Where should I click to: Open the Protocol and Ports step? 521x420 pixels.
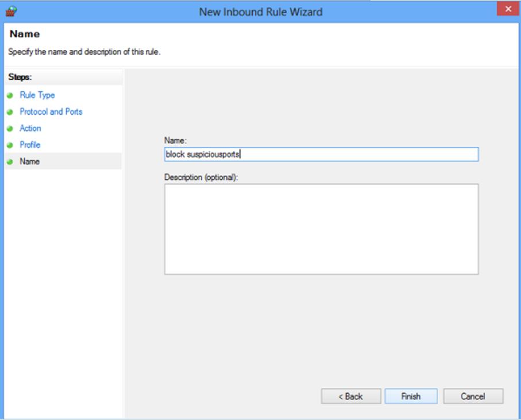51,111
